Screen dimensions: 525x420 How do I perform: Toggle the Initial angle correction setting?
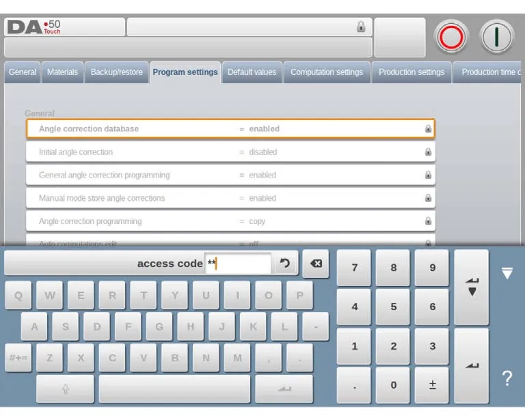coord(230,152)
